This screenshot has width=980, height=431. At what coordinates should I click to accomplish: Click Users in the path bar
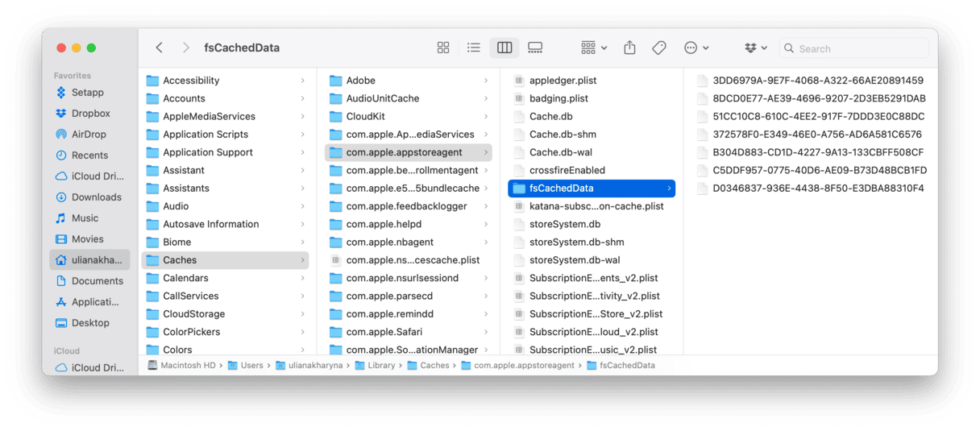pyautogui.click(x=246, y=366)
